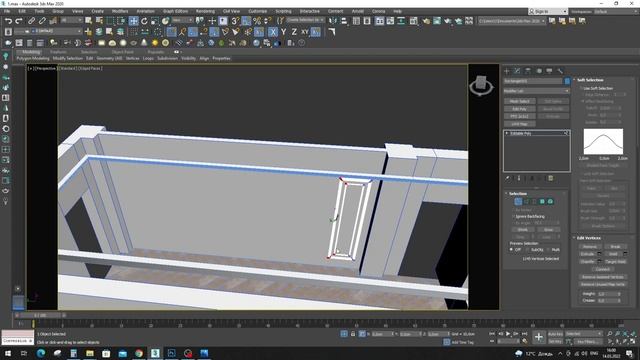Click the Edit Poly modifier button
Viewport: 640px width, 360px height.
(520, 109)
